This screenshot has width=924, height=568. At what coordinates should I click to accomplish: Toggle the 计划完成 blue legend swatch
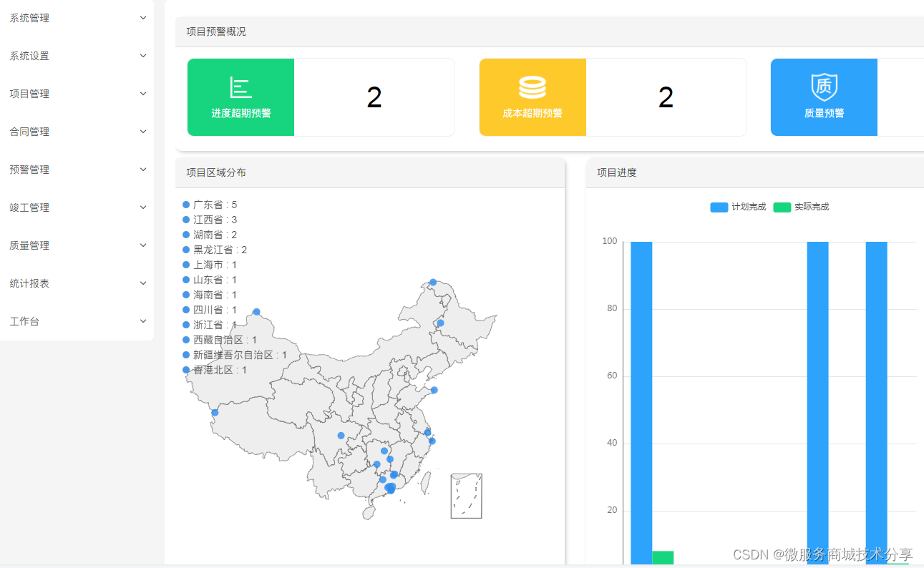(x=719, y=207)
